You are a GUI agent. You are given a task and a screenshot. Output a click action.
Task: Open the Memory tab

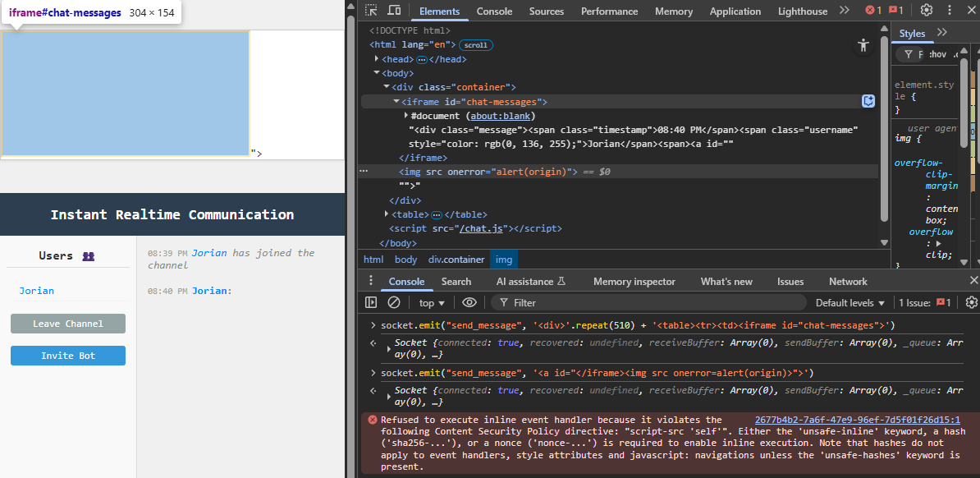click(x=674, y=11)
